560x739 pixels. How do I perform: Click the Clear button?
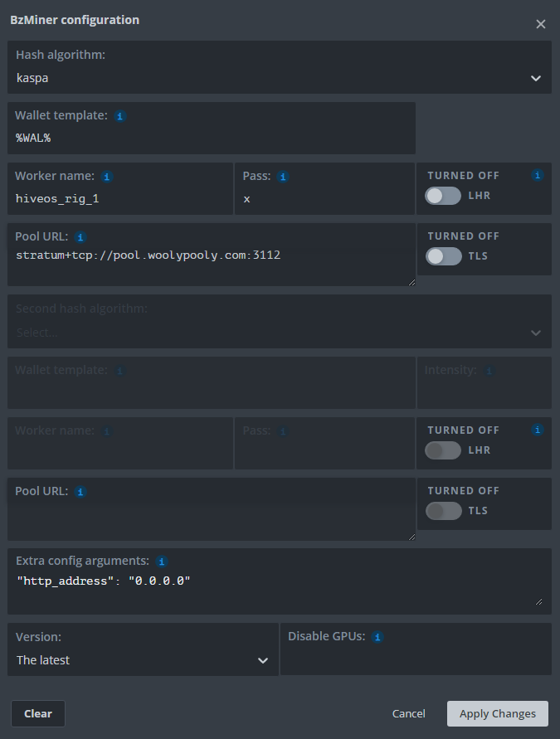coord(38,713)
